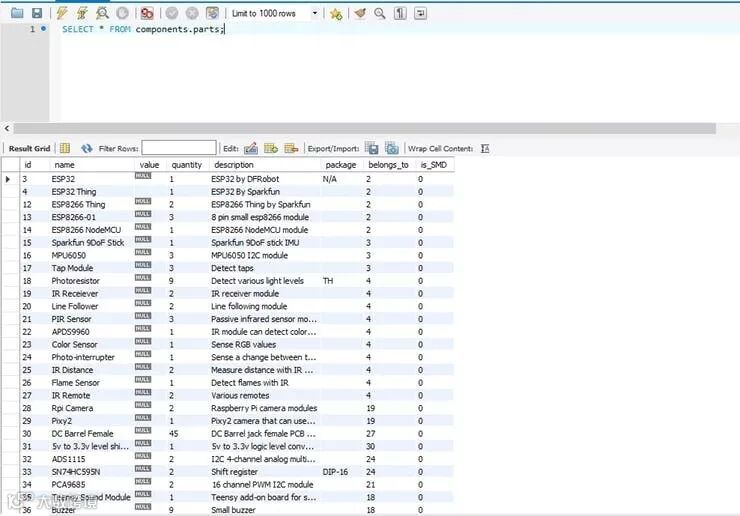Click inside the SQL editor on the SELECT statement

(143, 29)
